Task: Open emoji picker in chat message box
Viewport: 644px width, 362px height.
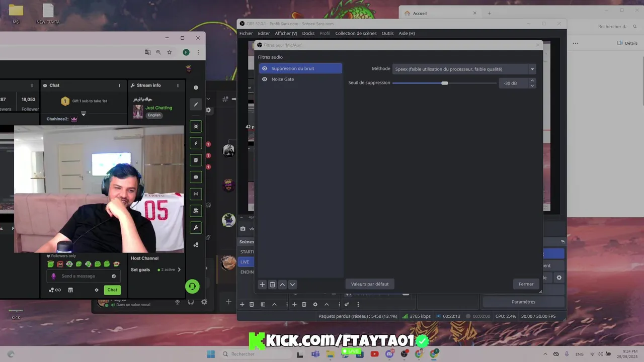Action: [x=114, y=276]
